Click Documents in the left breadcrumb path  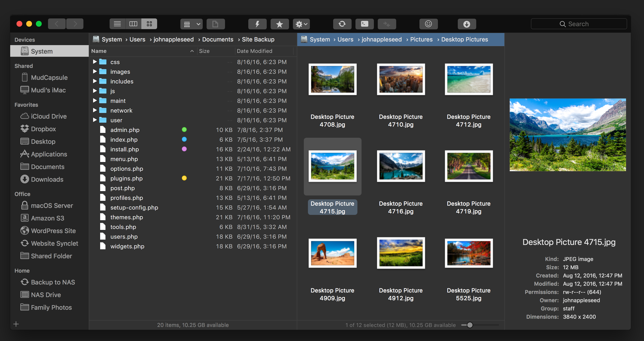point(217,39)
